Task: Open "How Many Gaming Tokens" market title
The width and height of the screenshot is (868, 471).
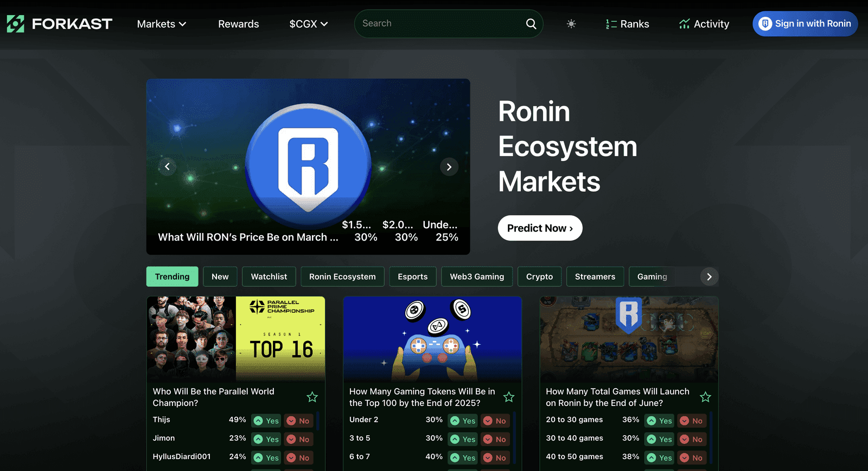Action: tap(422, 397)
